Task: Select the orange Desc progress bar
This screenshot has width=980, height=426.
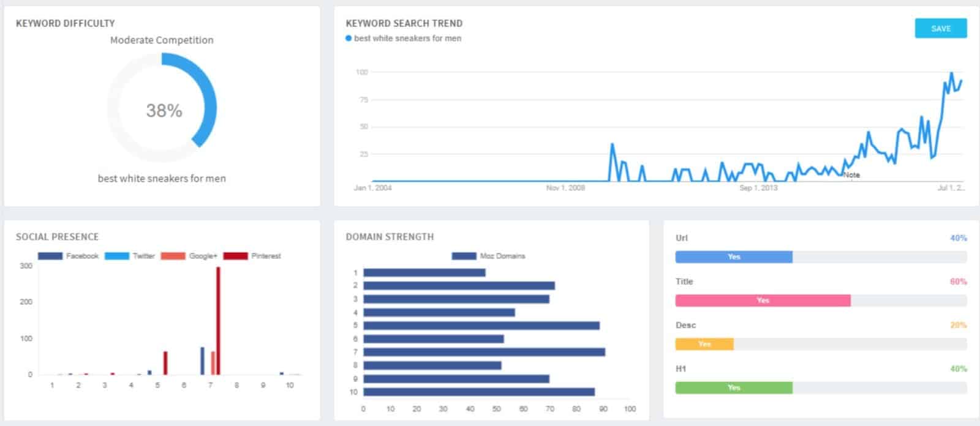Action: (704, 344)
